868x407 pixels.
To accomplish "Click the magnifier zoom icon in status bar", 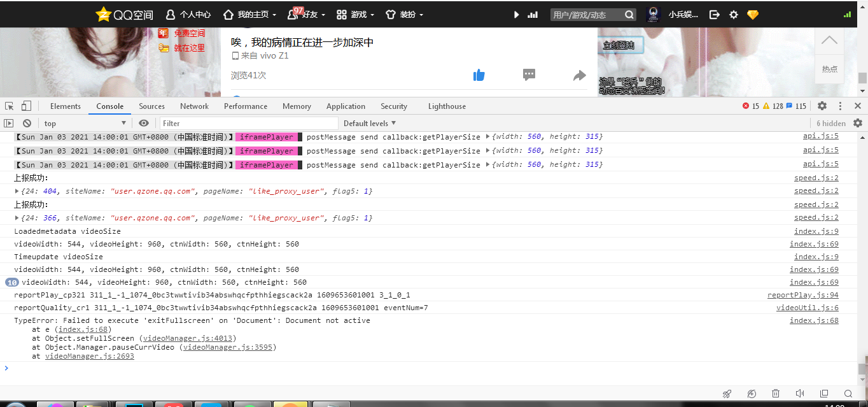I will tap(848, 394).
